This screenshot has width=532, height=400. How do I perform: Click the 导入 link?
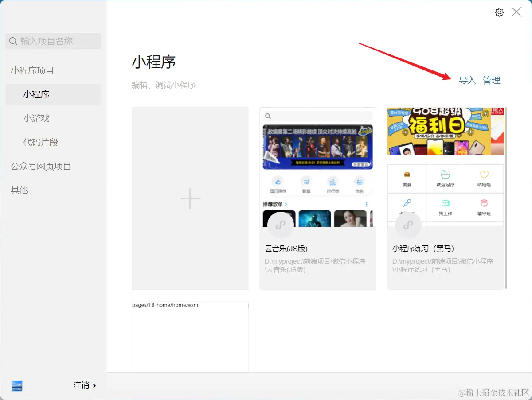click(x=467, y=80)
